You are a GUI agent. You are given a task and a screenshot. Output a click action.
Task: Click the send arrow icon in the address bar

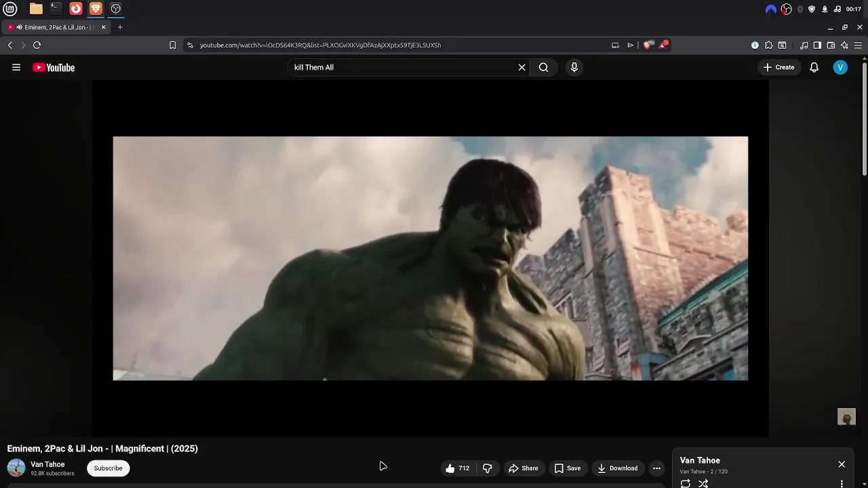point(631,45)
